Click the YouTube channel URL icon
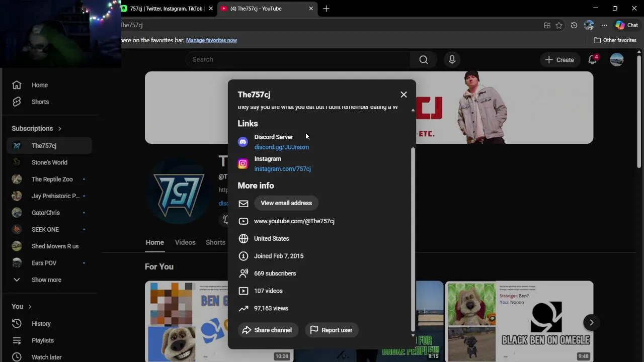Image resolution: width=644 pixels, height=362 pixels. (244, 221)
